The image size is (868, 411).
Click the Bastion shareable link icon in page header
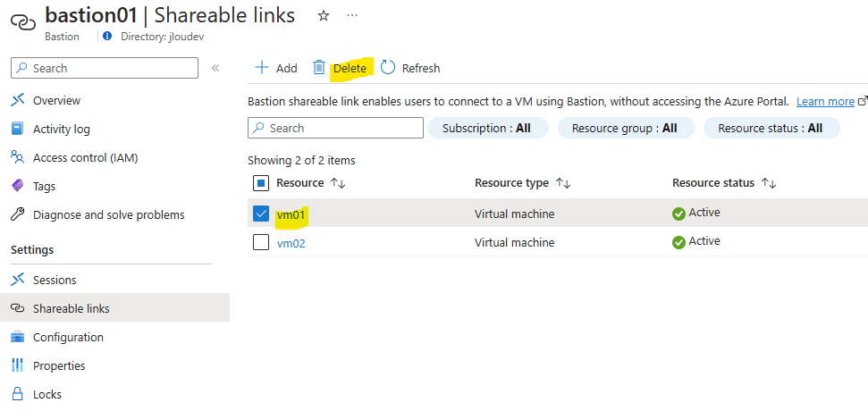[23, 22]
